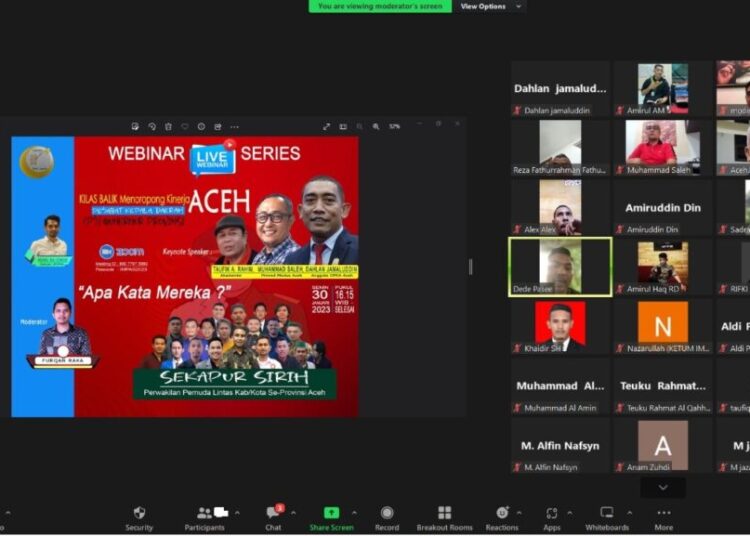Click the print icon in photo viewer toolbar
The height and width of the screenshot is (536, 750).
218,126
